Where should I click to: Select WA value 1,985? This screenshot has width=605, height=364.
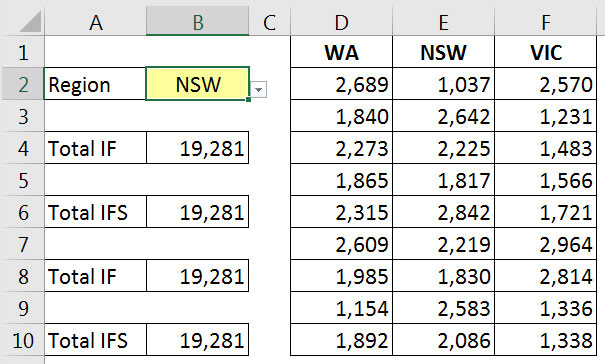tap(341, 276)
